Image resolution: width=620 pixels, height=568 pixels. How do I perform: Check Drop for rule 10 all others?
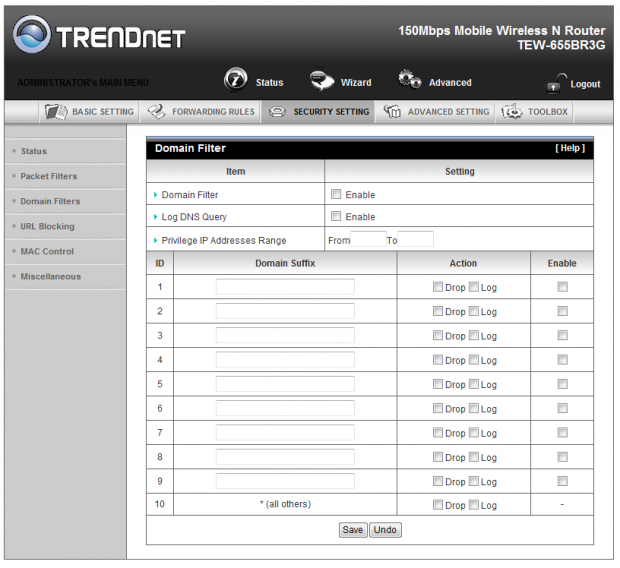(438, 505)
